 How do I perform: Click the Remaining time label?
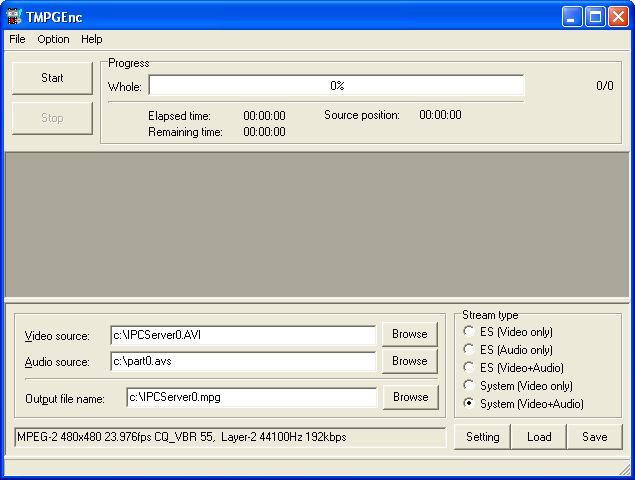(x=185, y=132)
